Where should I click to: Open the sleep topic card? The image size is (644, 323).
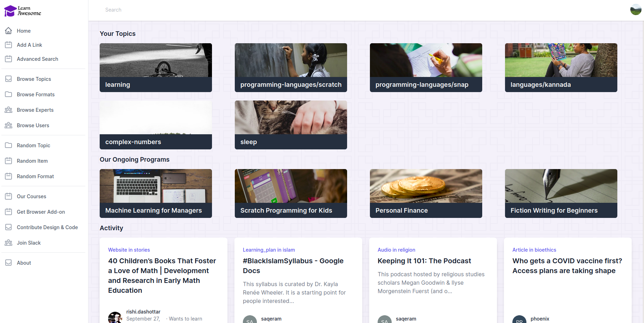pos(291,125)
